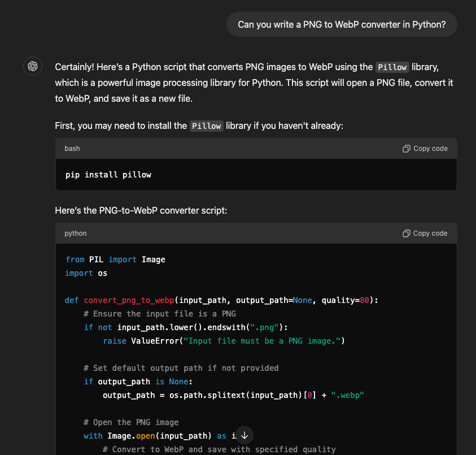
Task: Select the user message bubble
Action: coord(341,24)
